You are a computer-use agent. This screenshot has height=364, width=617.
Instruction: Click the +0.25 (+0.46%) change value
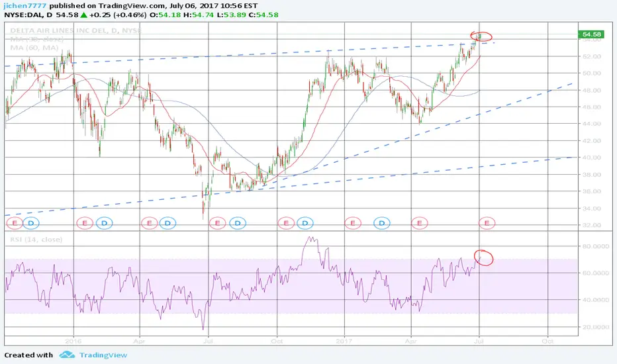(x=117, y=15)
